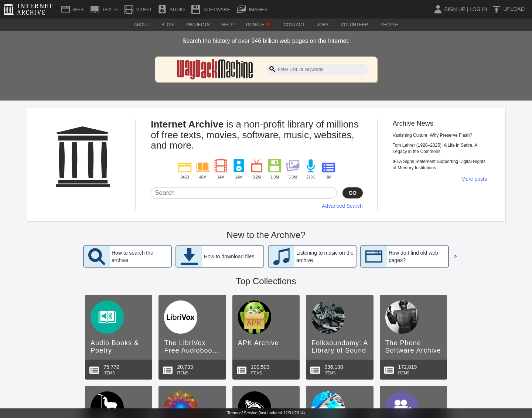Open the Volunteer menu item
Screen dimensions: 532x418
[x=354, y=25]
